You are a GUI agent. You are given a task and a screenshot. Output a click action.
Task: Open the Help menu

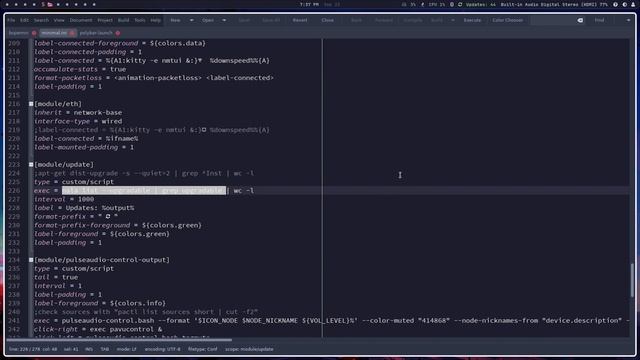pyautogui.click(x=156, y=20)
